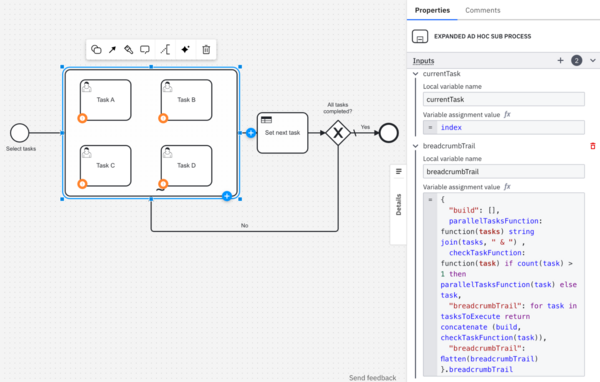Select the Set next task business rule task
This screenshot has height=382, width=600.
pyautogui.click(x=282, y=133)
